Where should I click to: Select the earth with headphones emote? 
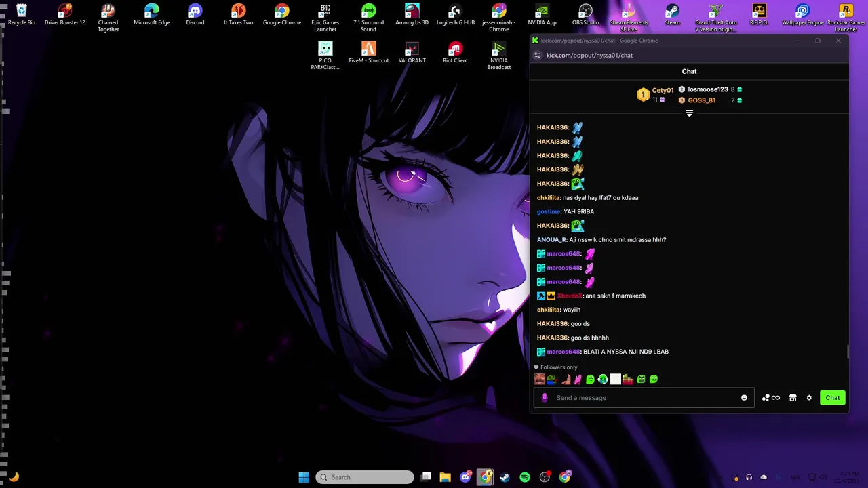[x=603, y=380]
